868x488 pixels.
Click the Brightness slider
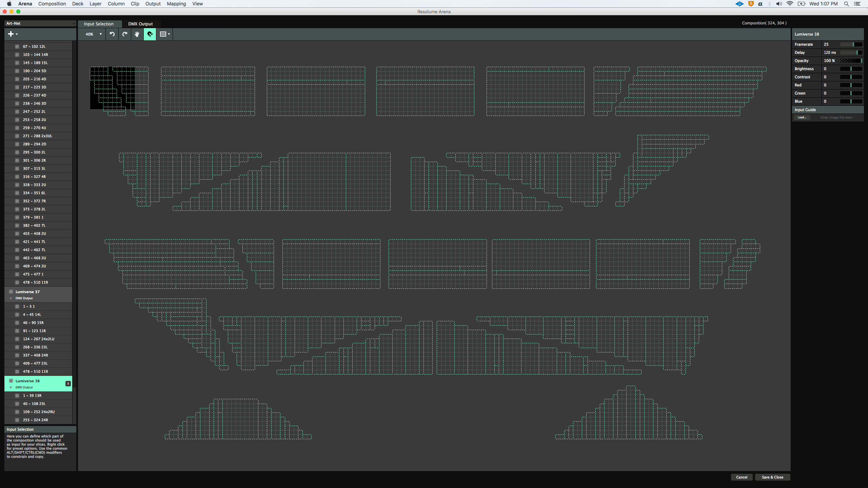point(851,69)
